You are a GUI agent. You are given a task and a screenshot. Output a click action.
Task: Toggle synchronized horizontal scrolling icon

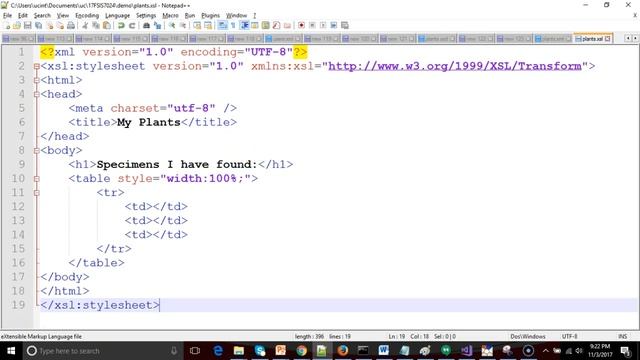point(208,25)
